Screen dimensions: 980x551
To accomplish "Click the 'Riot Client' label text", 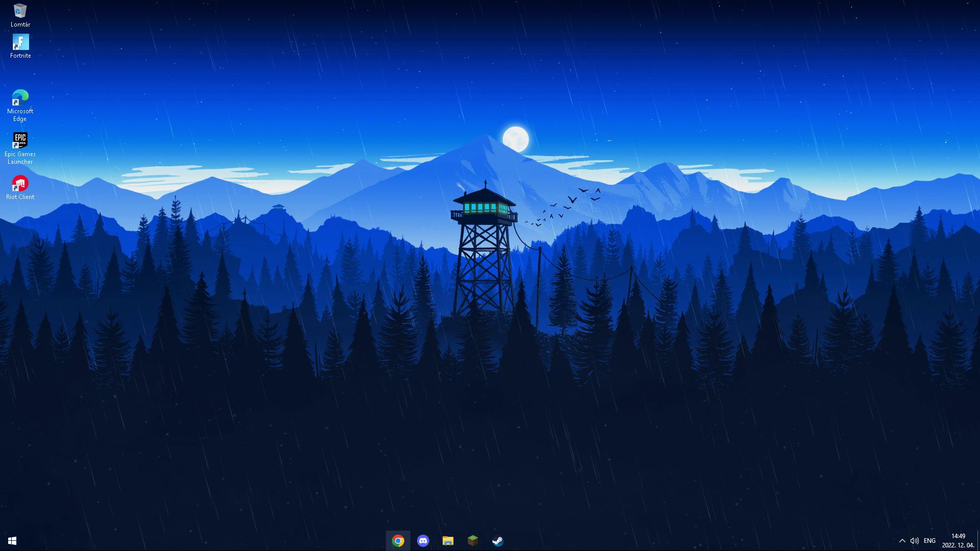I will pos(20,197).
